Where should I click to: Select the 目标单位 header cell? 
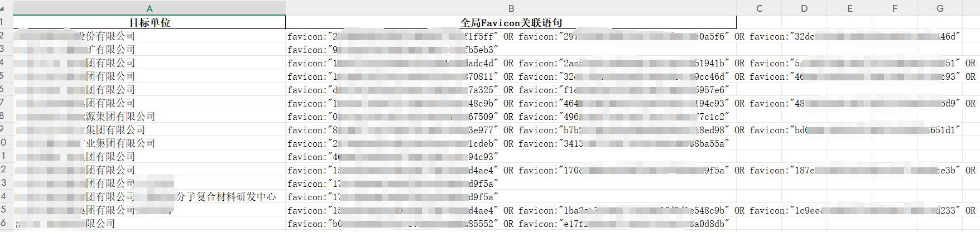click(149, 23)
